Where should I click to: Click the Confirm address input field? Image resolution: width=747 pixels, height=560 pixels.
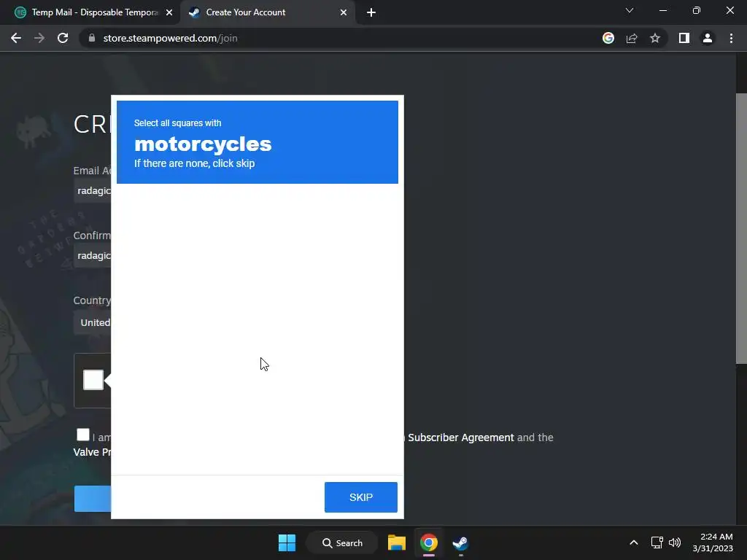click(93, 256)
